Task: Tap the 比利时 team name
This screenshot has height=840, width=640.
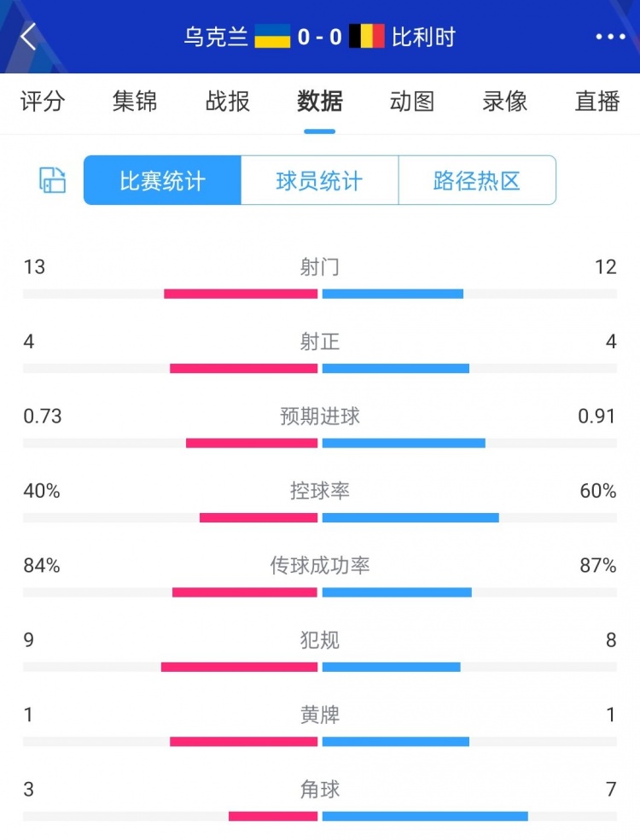Action: [423, 37]
